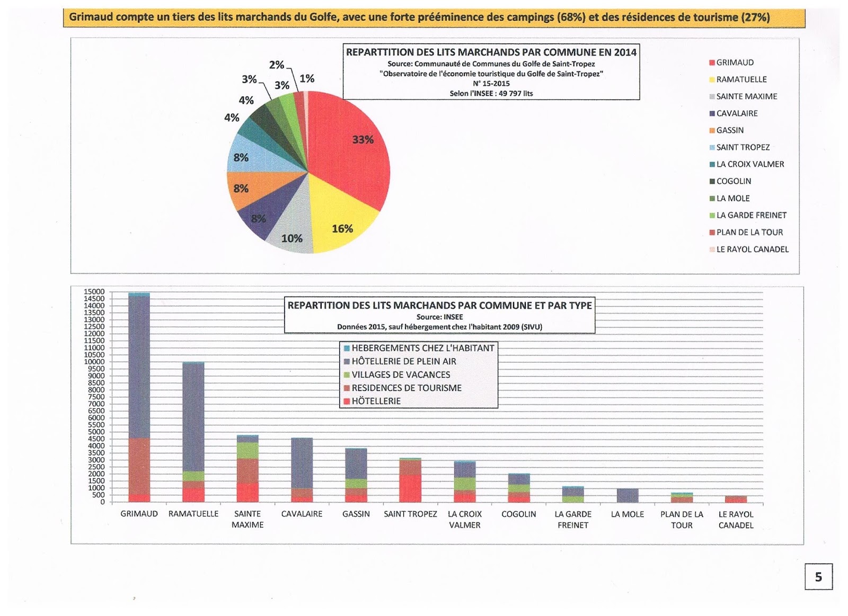Image resolution: width=848 pixels, height=616 pixels.
Task: Click the 'N° 15-2015' source line
Action: pos(491,84)
